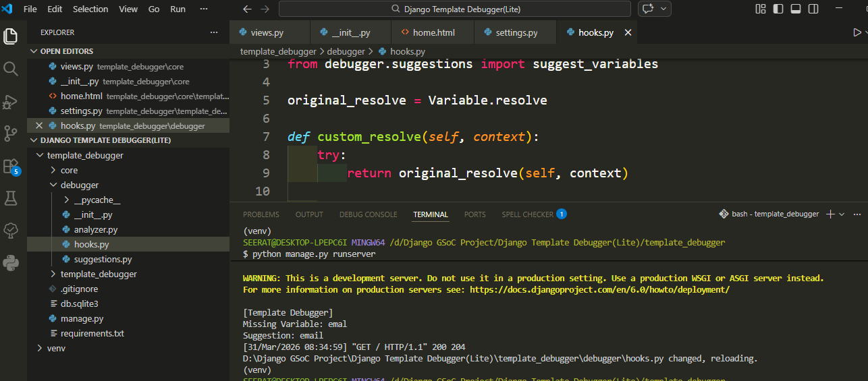This screenshot has width=868, height=381.
Task: Open the Search view in activity bar
Action: click(x=11, y=69)
